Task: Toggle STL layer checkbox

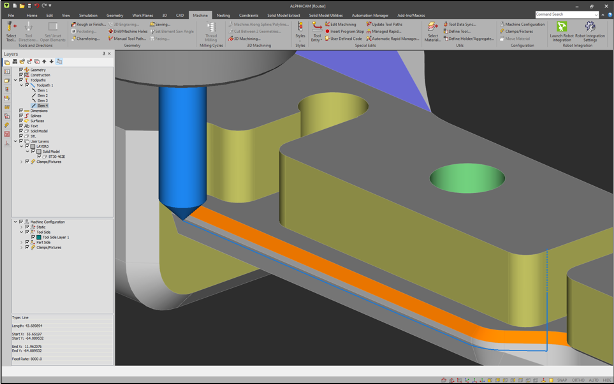Action: pyautogui.click(x=21, y=136)
